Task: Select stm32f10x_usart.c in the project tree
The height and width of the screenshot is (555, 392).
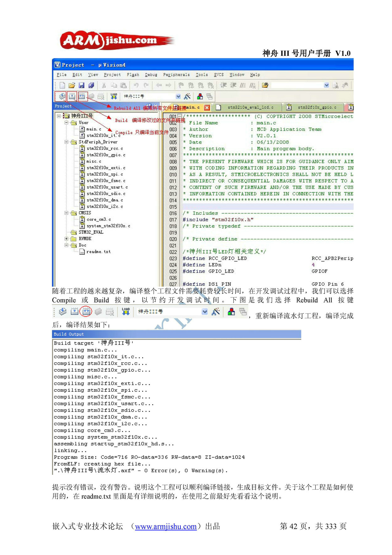Action: tap(107, 187)
